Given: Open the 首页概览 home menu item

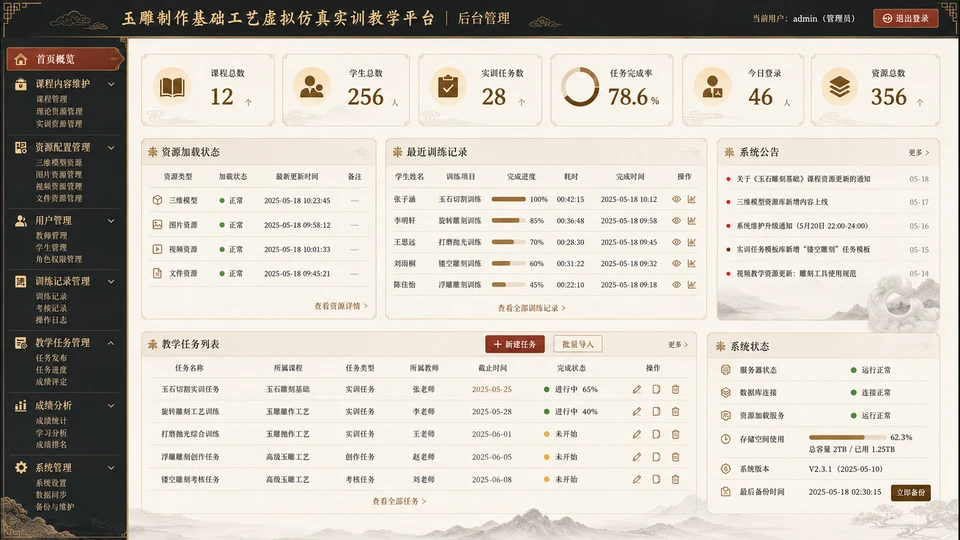Looking at the screenshot, I should [64, 59].
